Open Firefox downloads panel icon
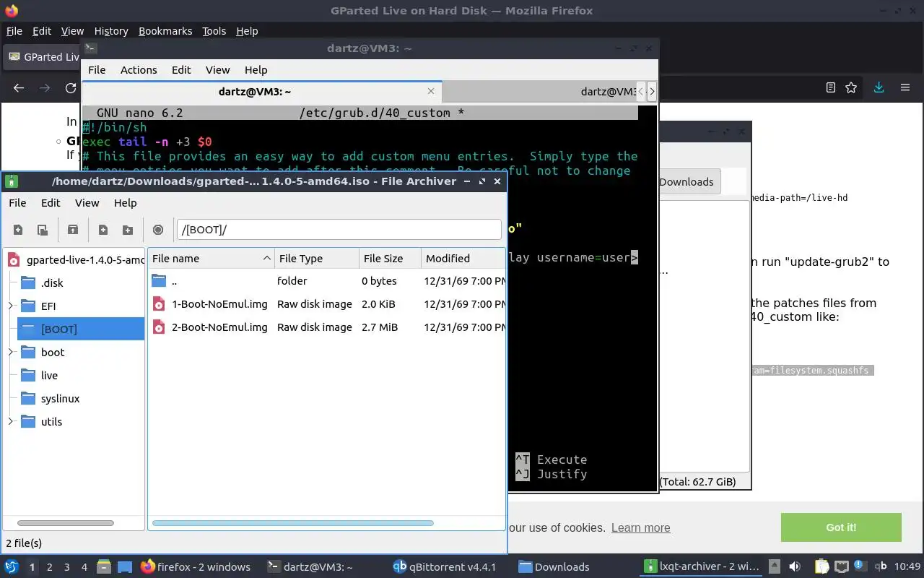 [879, 87]
